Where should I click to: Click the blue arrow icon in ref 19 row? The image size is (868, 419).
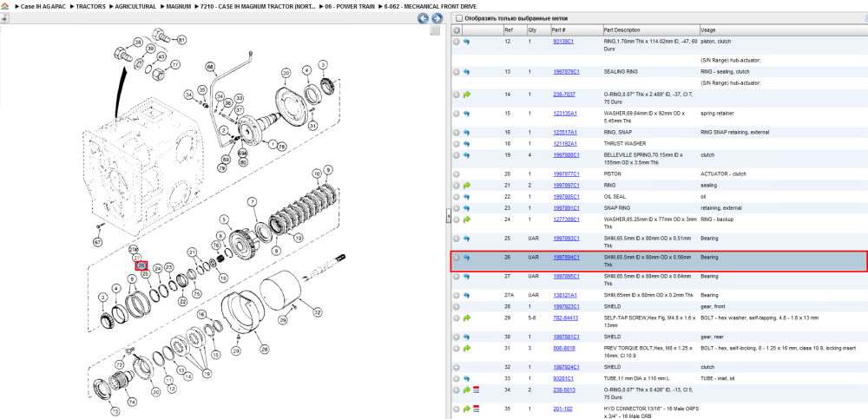466,155
